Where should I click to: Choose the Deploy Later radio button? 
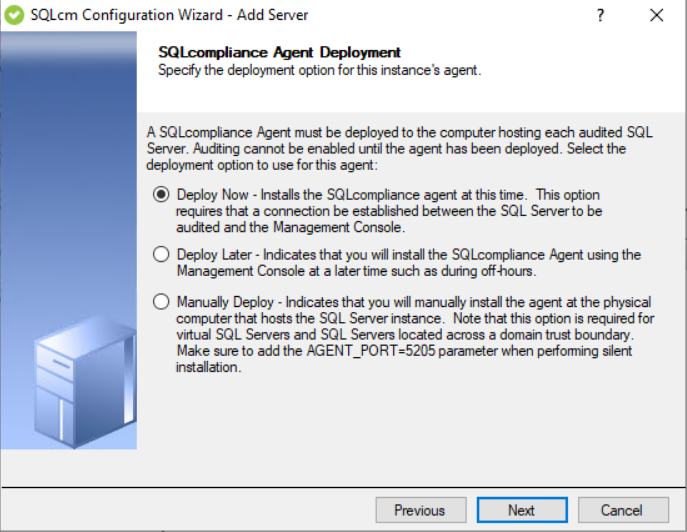[161, 255]
